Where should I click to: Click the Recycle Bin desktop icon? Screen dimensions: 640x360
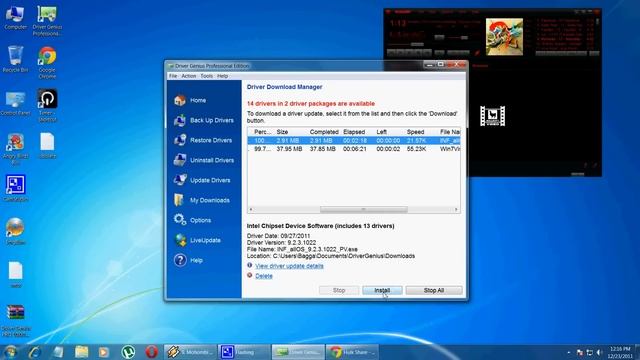pos(16,60)
